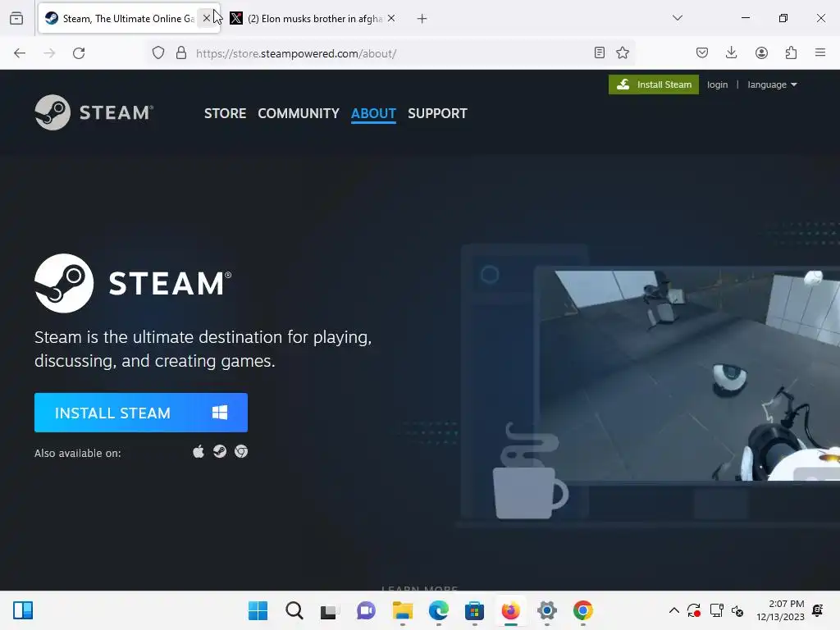Open the Chat app in taskbar
The image size is (840, 630).
[366, 610]
